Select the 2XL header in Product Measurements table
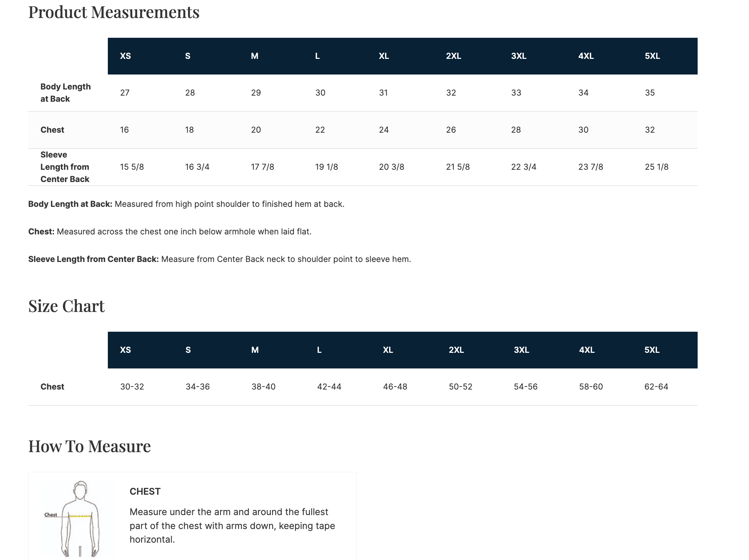749x560 pixels. (x=453, y=56)
